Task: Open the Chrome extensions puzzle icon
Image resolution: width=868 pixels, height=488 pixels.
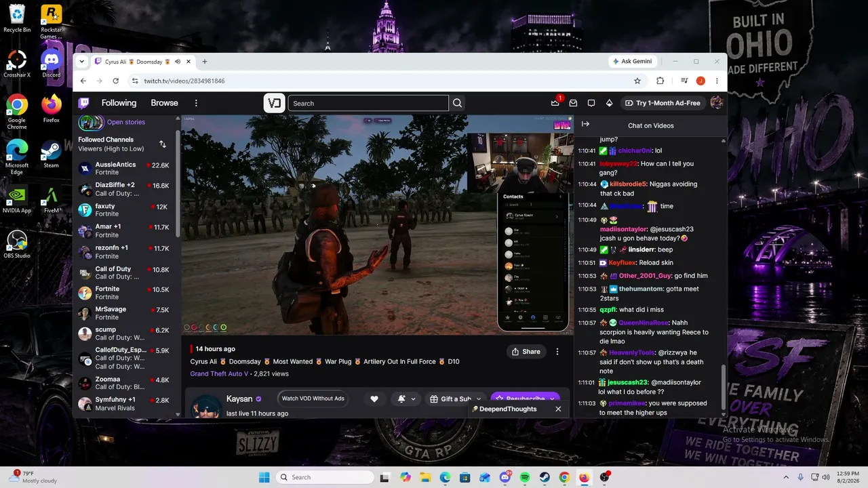Action: click(x=660, y=81)
